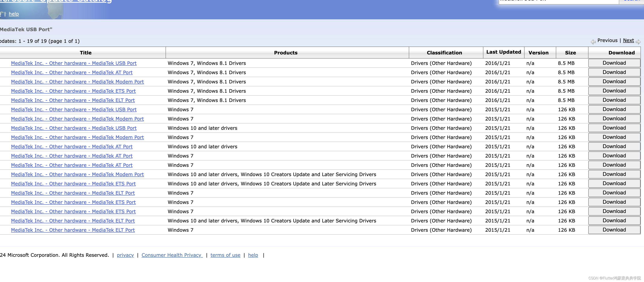Open the header help link
The width and height of the screenshot is (644, 282).
coord(14,14)
